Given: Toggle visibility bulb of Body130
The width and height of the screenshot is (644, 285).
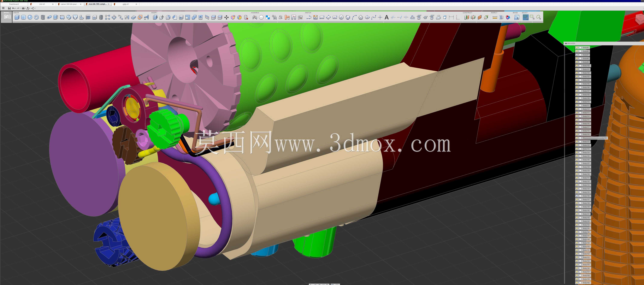Looking at the screenshot, I should (x=577, y=174).
